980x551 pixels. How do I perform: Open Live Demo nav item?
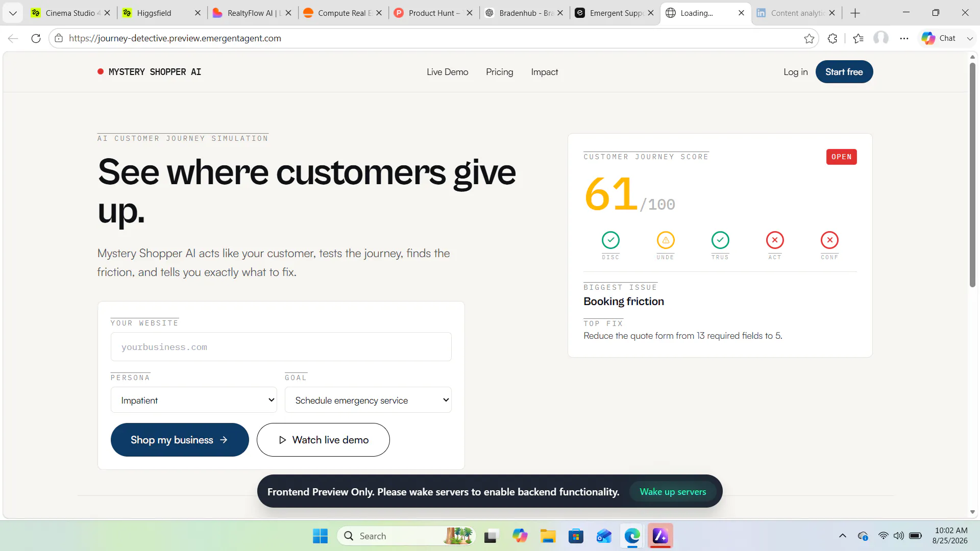click(447, 72)
